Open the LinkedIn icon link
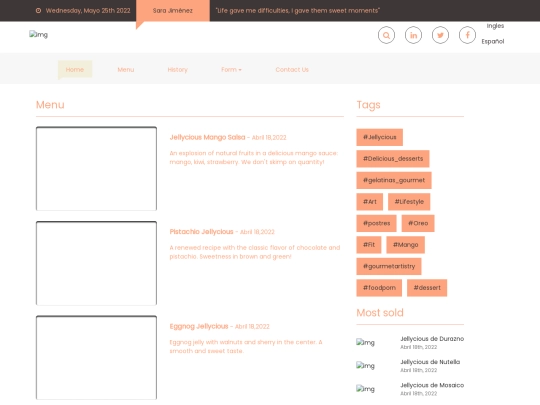This screenshot has width=540, height=405. tap(413, 35)
